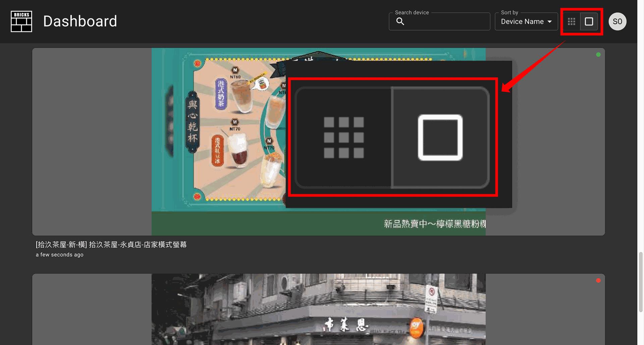
Task: Focus the Search device input field
Action: (439, 21)
